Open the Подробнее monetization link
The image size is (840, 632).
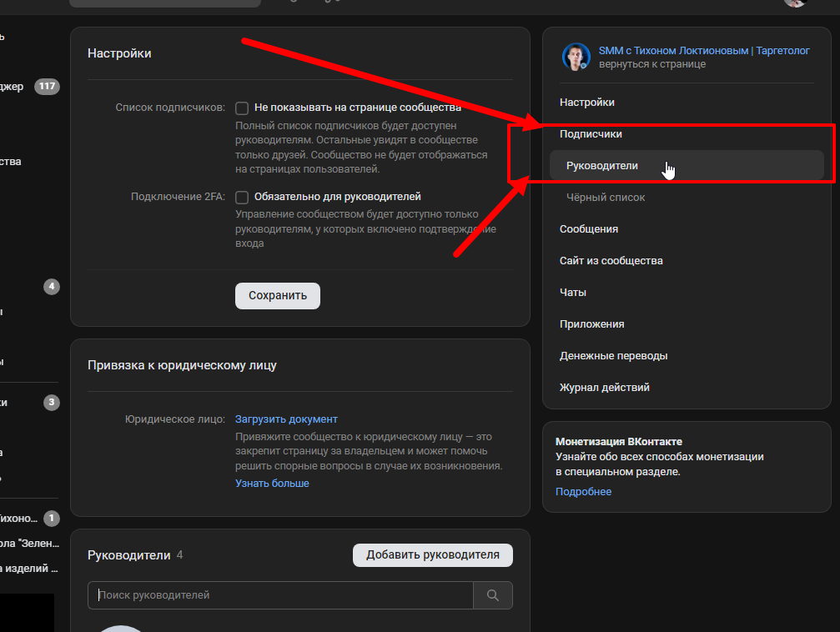[x=583, y=492]
